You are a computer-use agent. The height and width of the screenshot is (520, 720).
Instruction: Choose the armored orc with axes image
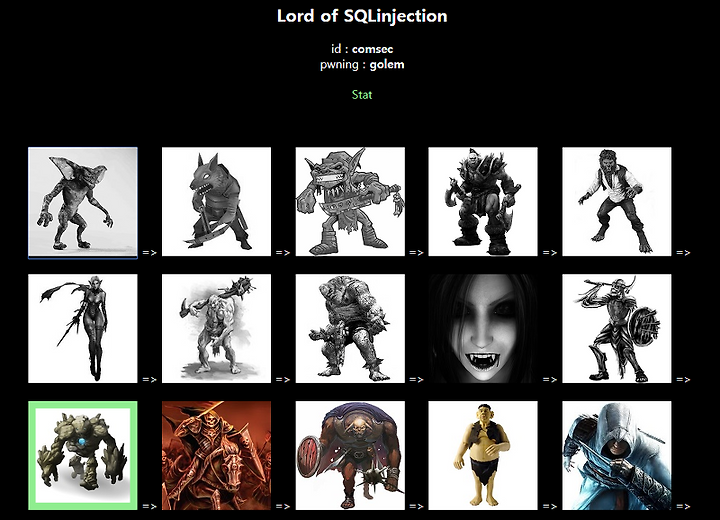pyautogui.click(x=483, y=202)
